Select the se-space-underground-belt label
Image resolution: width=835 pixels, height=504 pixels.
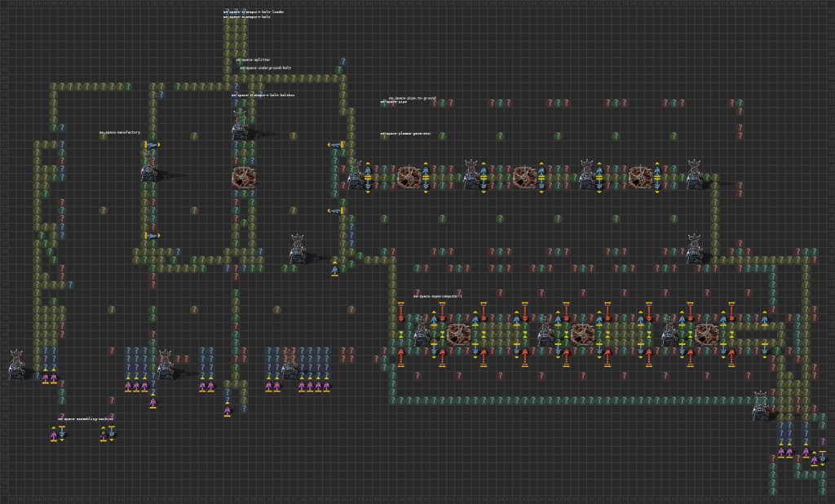click(265, 69)
